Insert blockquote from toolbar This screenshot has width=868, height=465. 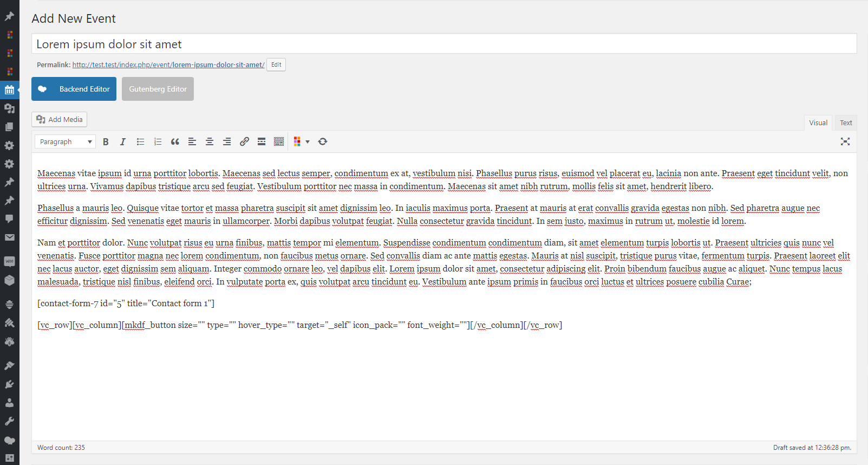[x=175, y=141]
